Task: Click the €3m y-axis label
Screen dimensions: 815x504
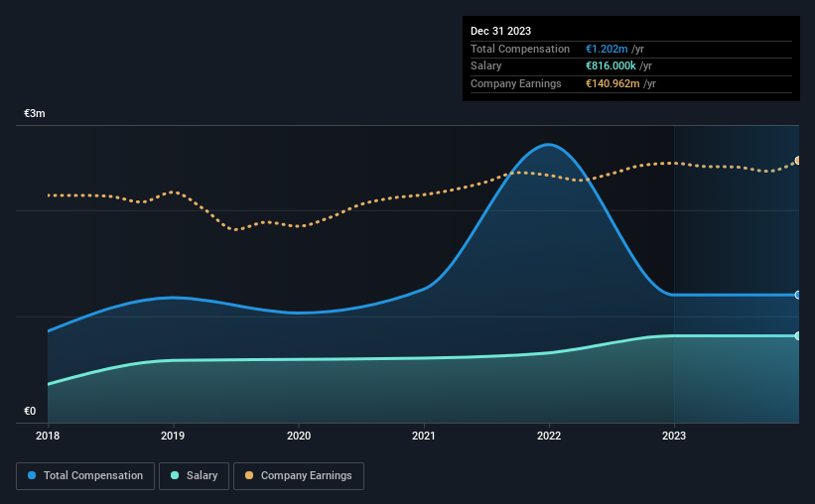Action: [x=35, y=113]
